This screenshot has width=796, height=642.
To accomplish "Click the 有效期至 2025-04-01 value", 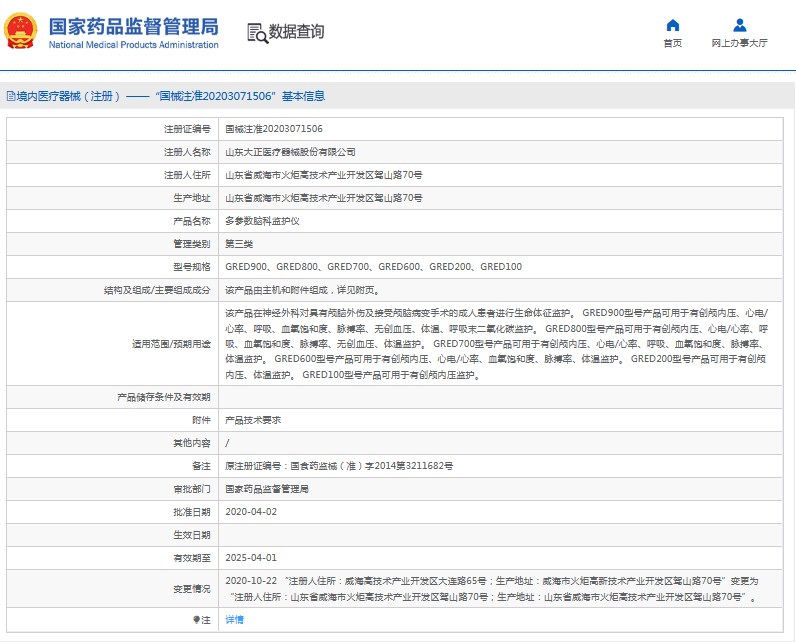I will 251,558.
